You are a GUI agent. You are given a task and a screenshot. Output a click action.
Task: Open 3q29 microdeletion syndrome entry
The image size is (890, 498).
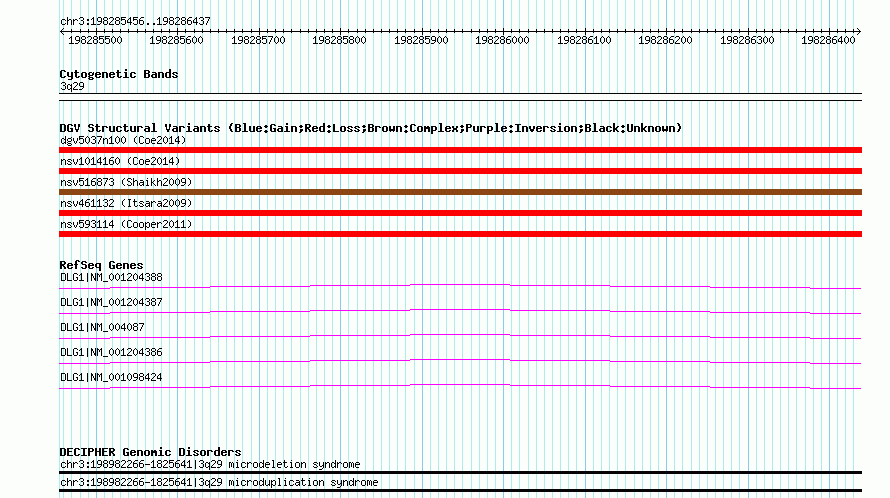[210, 464]
